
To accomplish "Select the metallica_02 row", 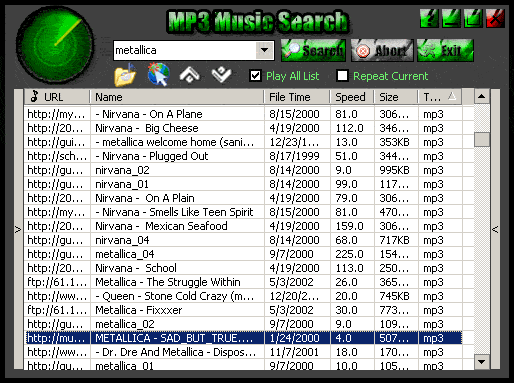I will tap(243, 324).
